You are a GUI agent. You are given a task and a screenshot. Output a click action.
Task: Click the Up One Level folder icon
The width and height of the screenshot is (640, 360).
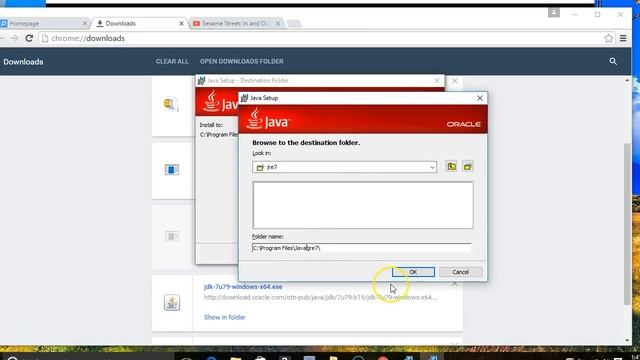451,167
